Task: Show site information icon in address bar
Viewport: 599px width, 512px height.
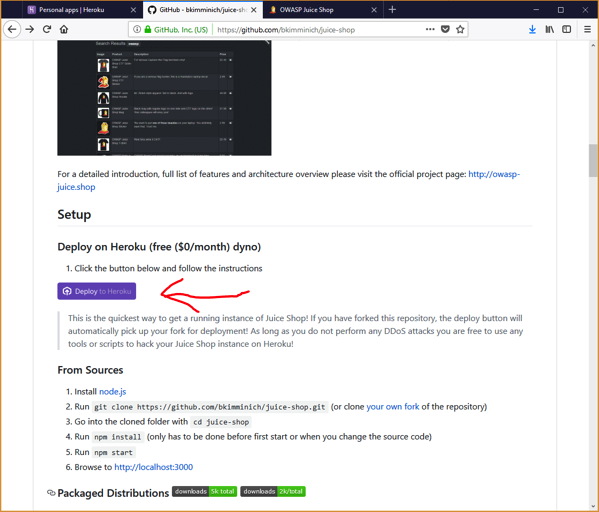Action: pyautogui.click(x=137, y=29)
